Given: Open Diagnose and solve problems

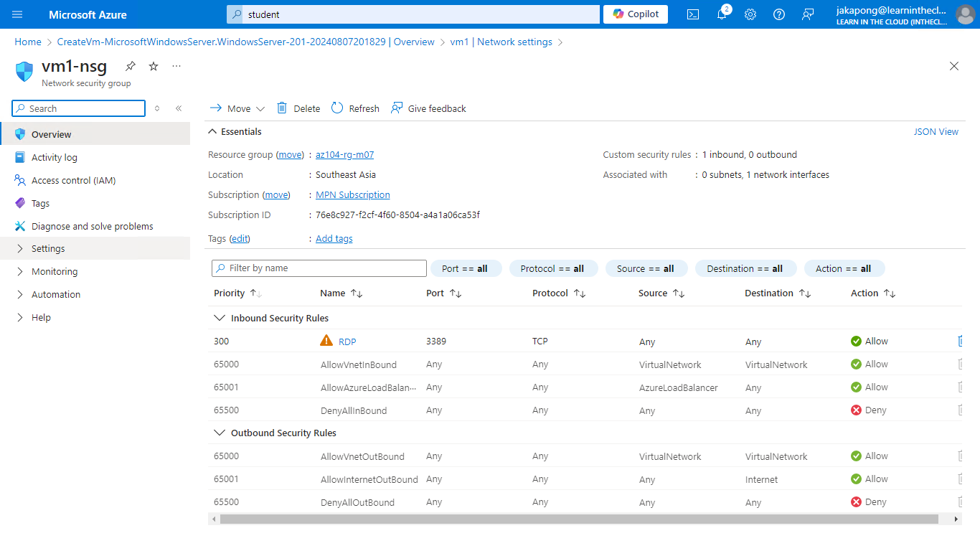Looking at the screenshot, I should [x=95, y=226].
